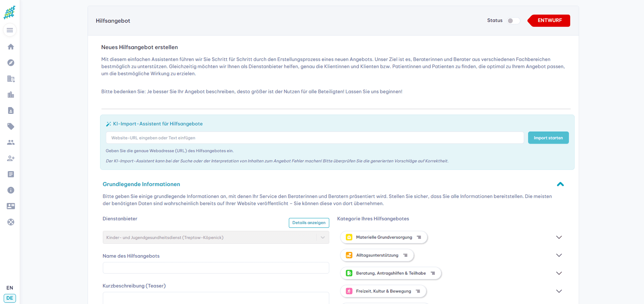Click the tag icon in the sidebar
644x304 pixels.
point(11,126)
